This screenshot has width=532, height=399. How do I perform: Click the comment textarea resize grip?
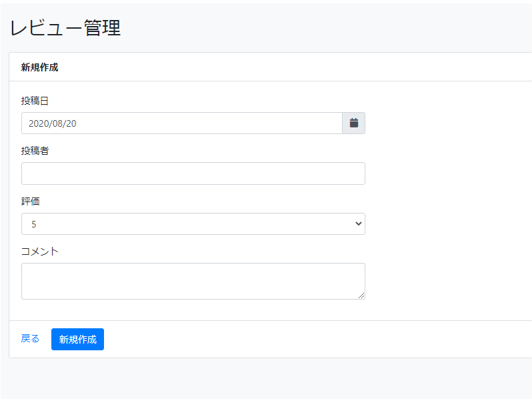(x=361, y=296)
